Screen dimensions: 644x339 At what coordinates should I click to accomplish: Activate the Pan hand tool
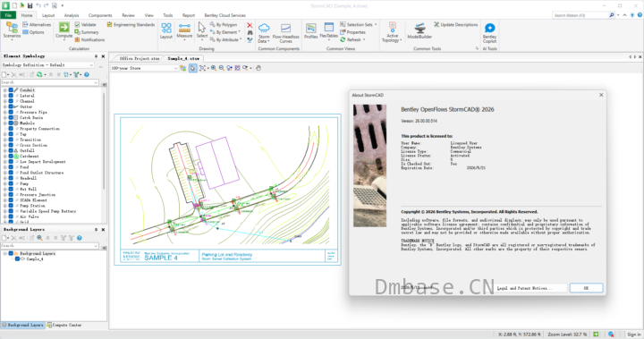(258, 68)
